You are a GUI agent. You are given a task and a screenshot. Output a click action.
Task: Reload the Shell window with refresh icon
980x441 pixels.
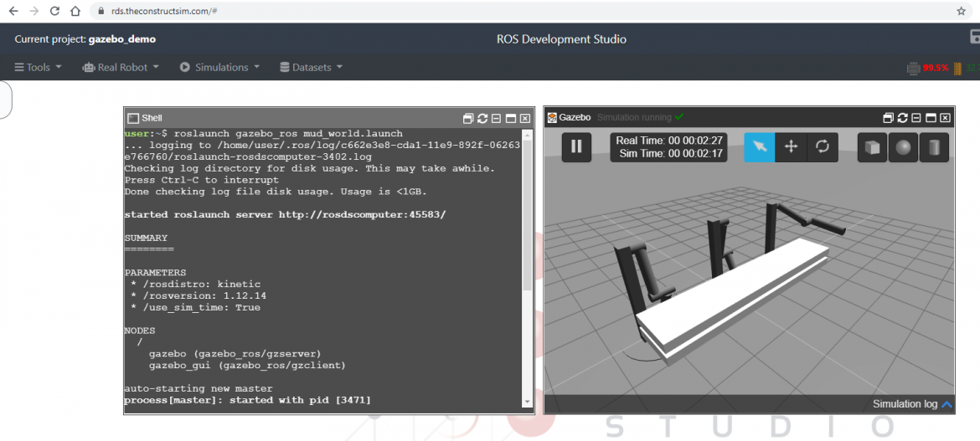click(x=482, y=118)
